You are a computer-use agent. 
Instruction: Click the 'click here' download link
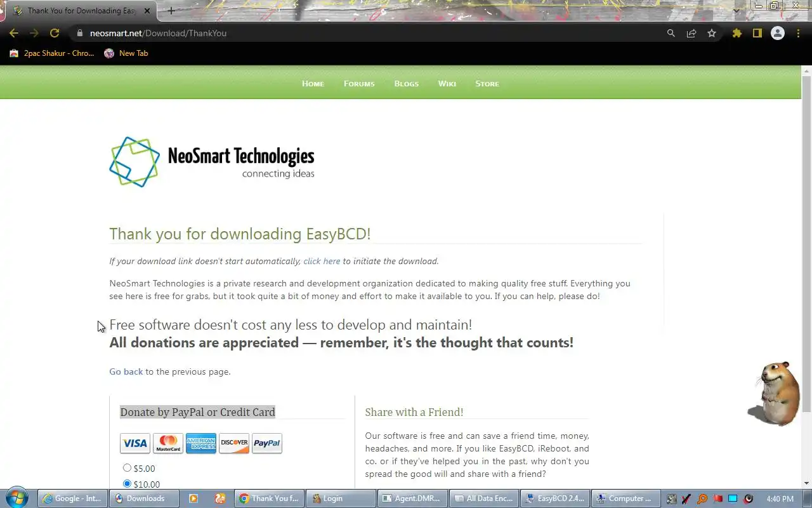(322, 261)
